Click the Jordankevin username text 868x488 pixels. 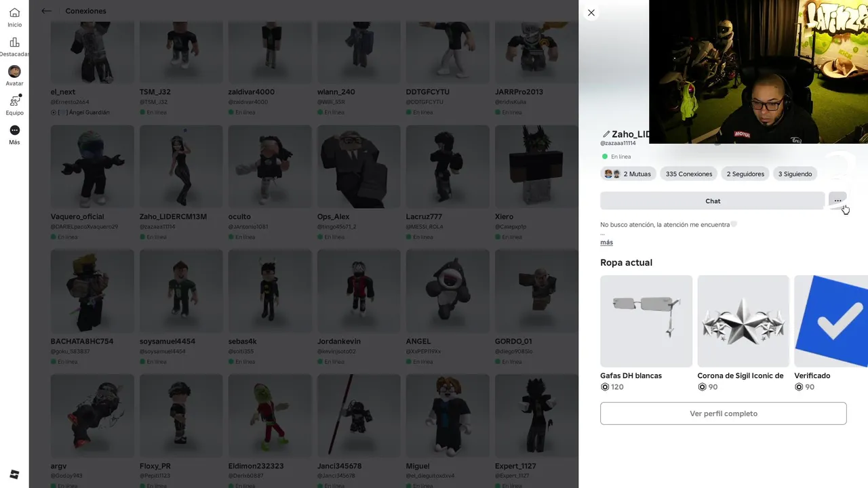(x=339, y=342)
